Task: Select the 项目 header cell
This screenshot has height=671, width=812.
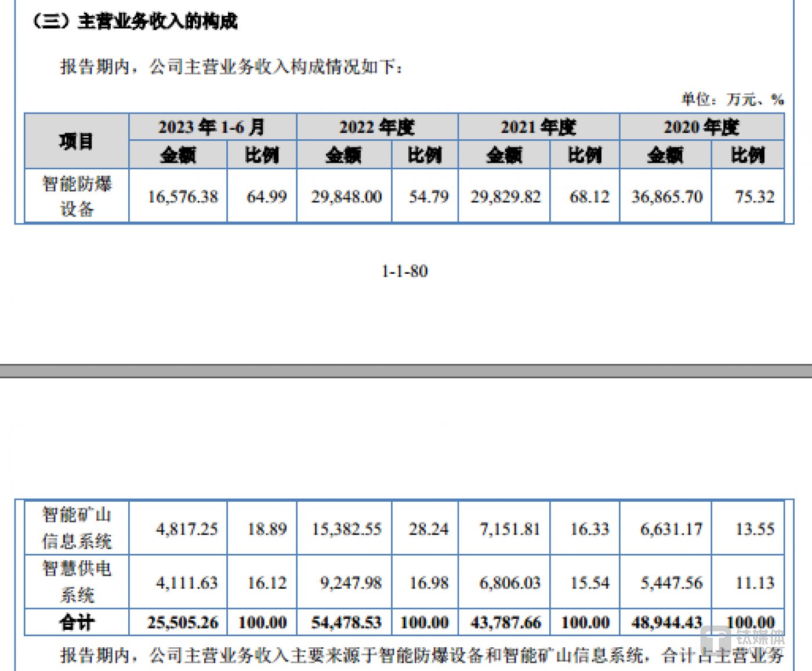Action: pyautogui.click(x=77, y=141)
